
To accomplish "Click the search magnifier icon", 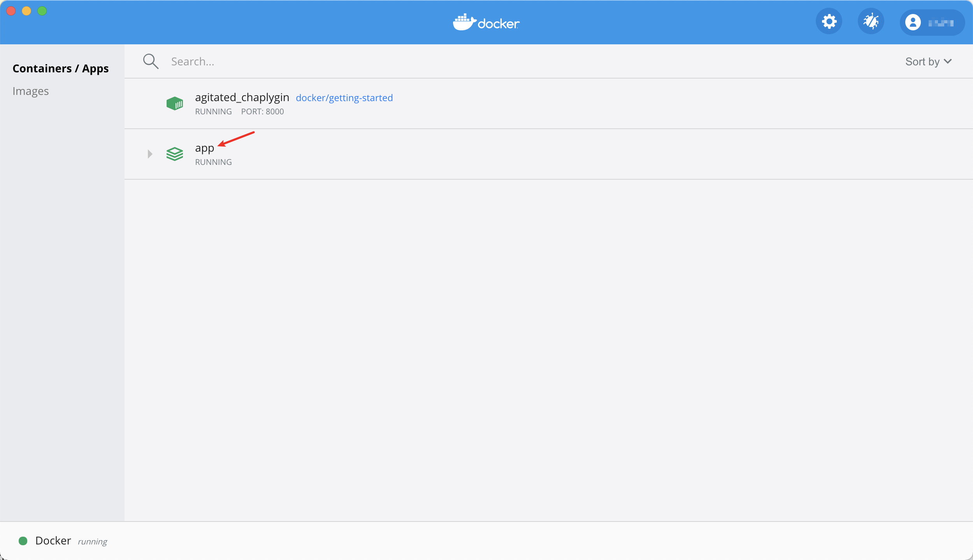I will point(151,61).
